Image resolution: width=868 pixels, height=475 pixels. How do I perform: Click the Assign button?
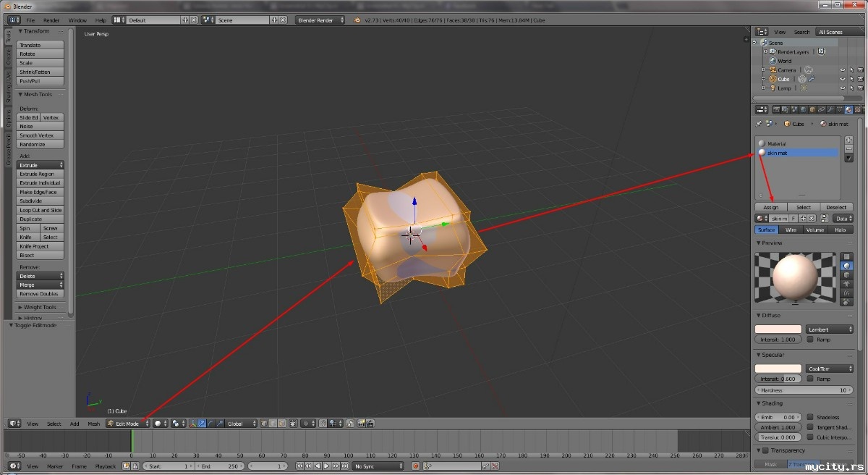(771, 207)
